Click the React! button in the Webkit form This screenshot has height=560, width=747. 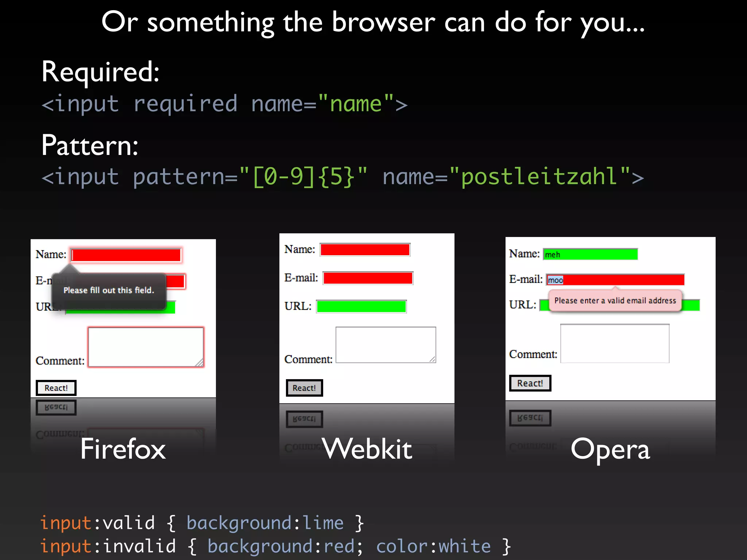point(305,388)
